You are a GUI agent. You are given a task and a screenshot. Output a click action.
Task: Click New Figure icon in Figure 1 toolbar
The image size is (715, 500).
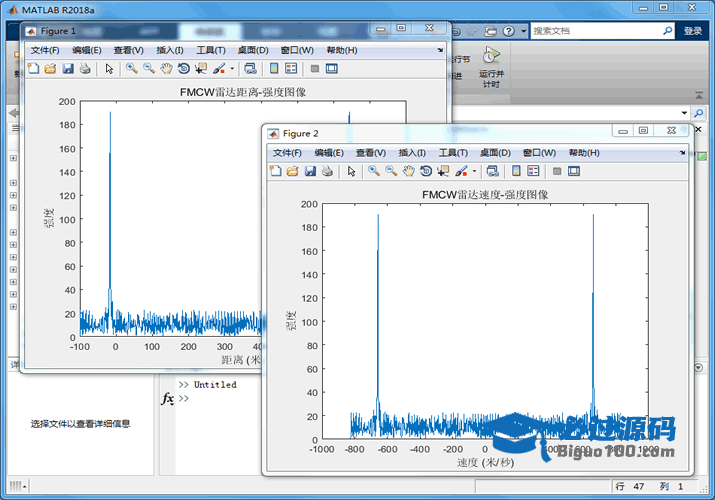point(33,69)
